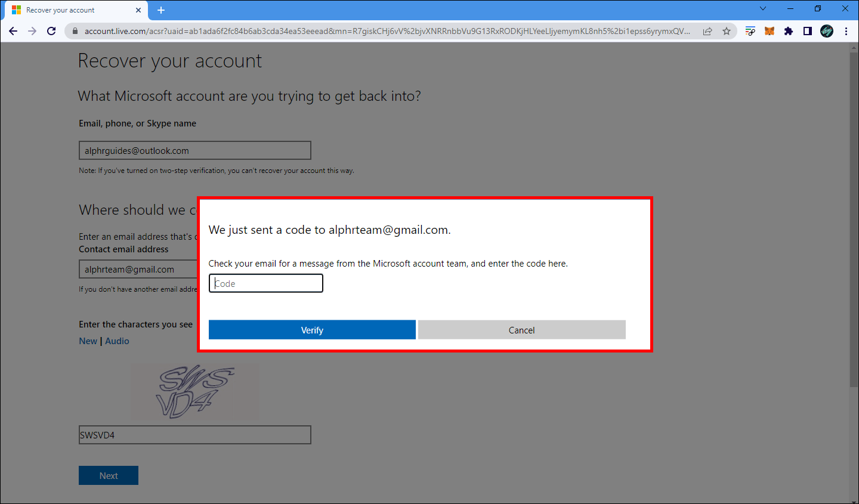Click Next below the captcha

[108, 475]
